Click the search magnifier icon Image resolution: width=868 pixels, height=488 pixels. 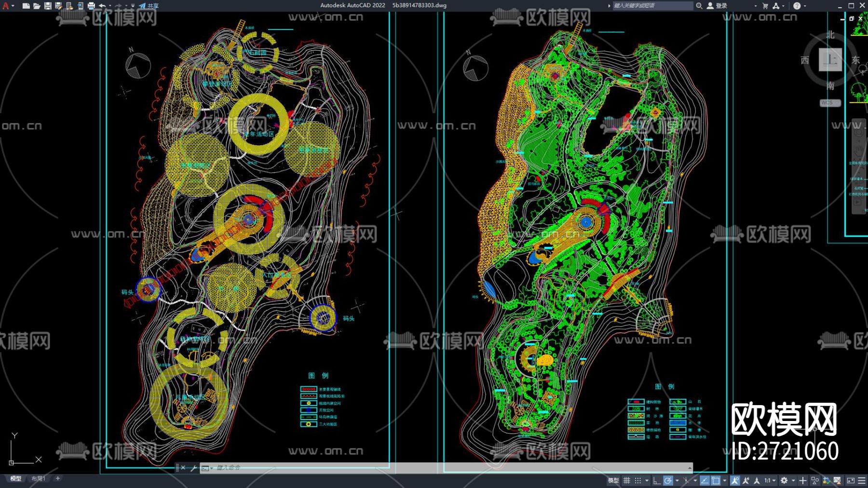(699, 6)
